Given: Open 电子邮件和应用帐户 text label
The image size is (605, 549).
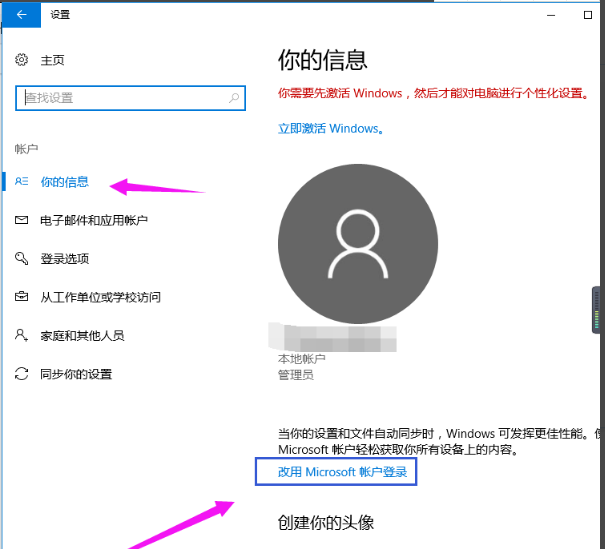Looking at the screenshot, I should 94,220.
